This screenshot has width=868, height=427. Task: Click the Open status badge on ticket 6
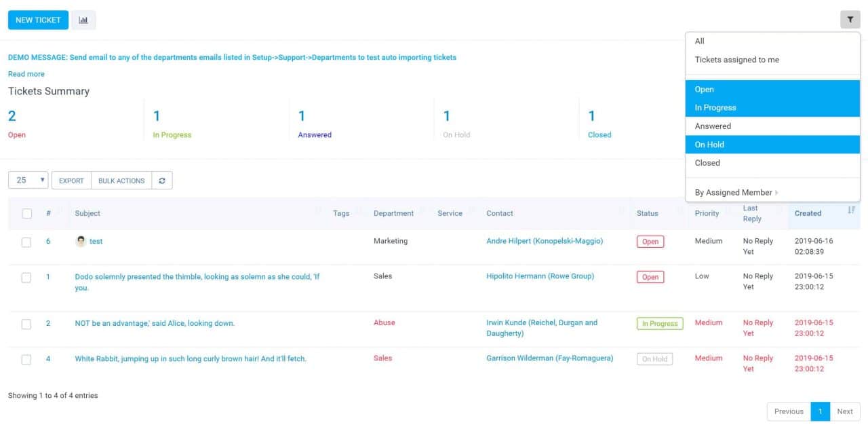point(650,242)
